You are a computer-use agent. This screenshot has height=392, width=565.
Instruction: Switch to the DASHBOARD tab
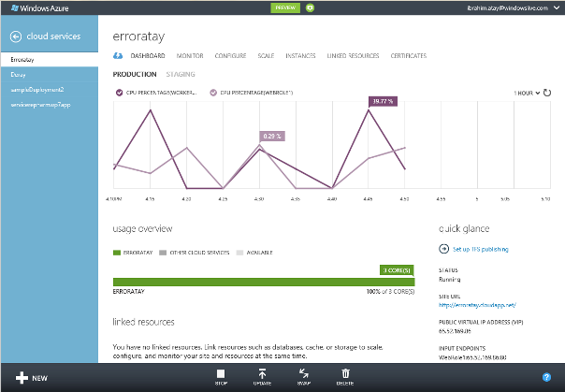pos(148,56)
